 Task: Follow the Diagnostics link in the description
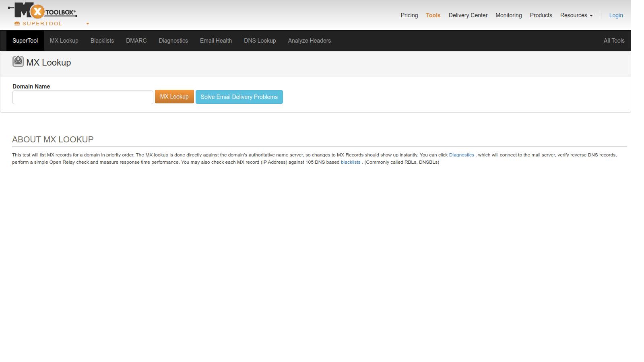coord(461,155)
